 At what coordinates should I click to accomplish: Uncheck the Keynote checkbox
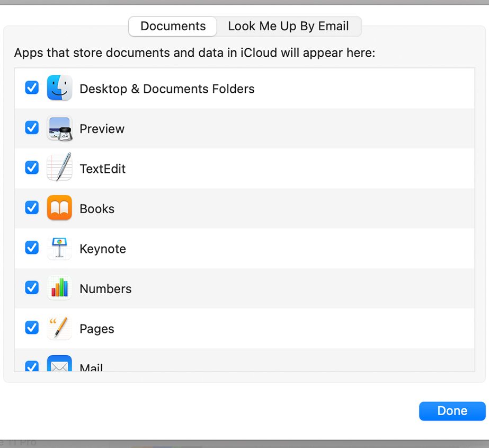[x=32, y=247]
